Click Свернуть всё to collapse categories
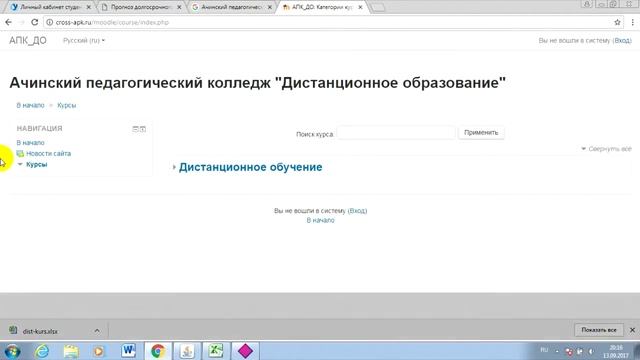640x360 pixels. pyautogui.click(x=610, y=149)
